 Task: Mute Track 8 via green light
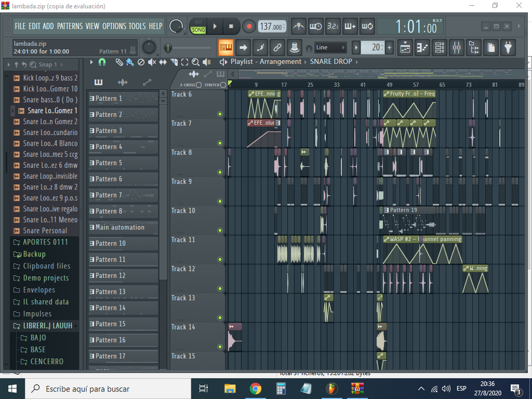220,172
